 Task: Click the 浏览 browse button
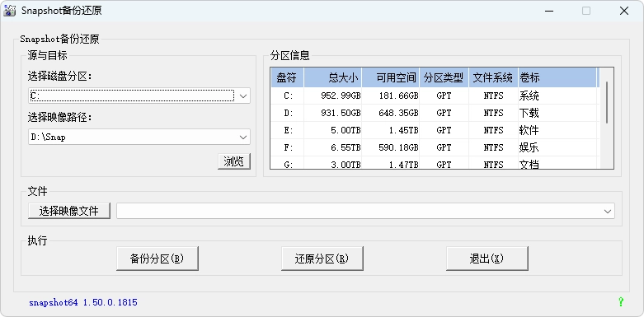click(x=233, y=161)
